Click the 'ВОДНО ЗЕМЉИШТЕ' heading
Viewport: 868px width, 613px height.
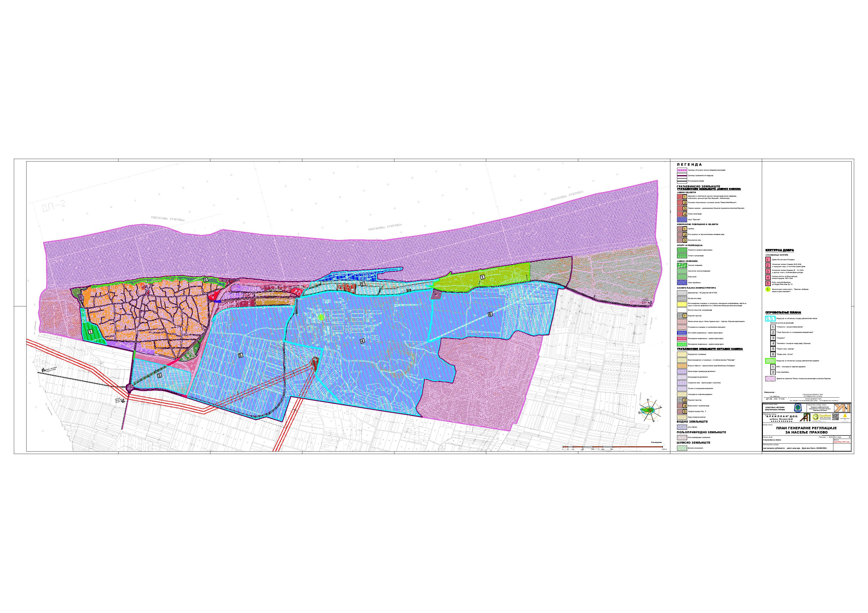click(693, 422)
